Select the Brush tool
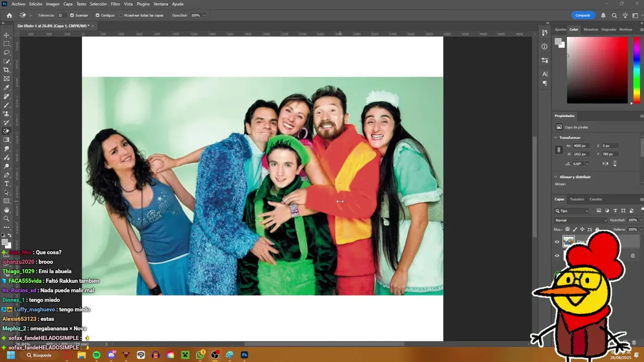The height and width of the screenshot is (362, 644). [7, 105]
